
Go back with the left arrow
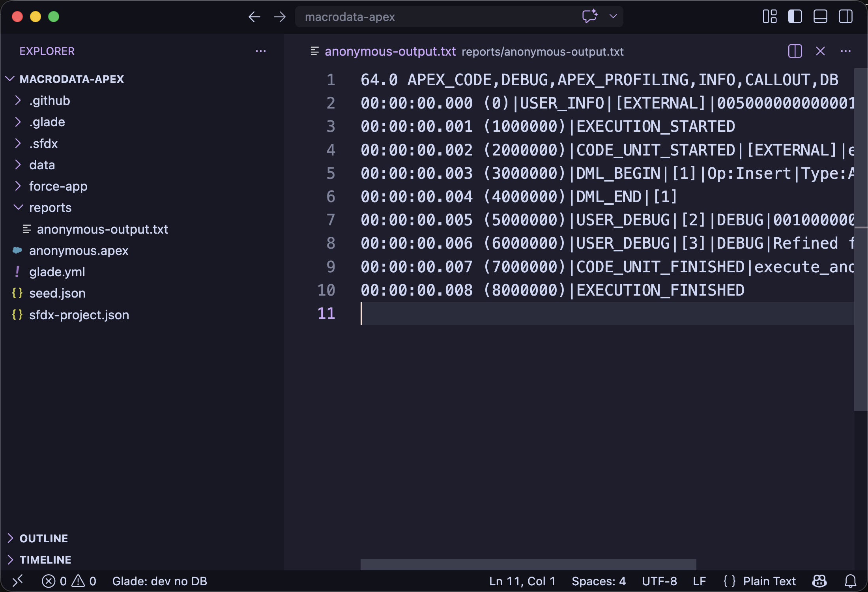(x=254, y=17)
